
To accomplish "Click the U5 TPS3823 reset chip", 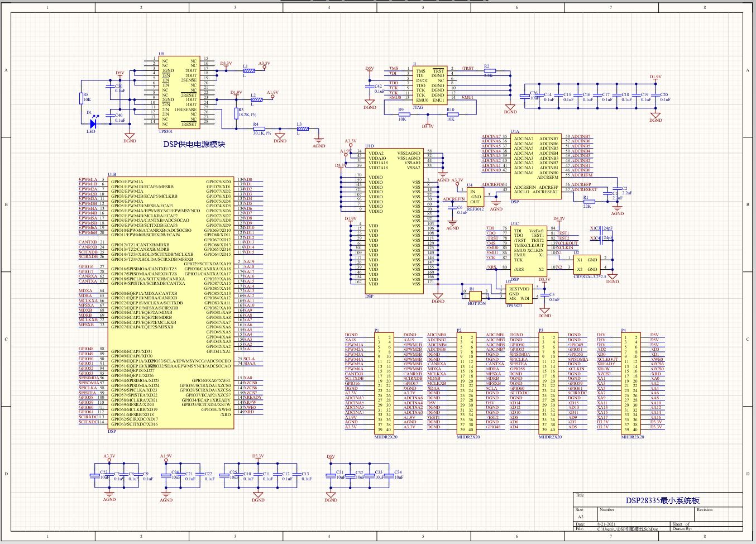I will 519,293.
